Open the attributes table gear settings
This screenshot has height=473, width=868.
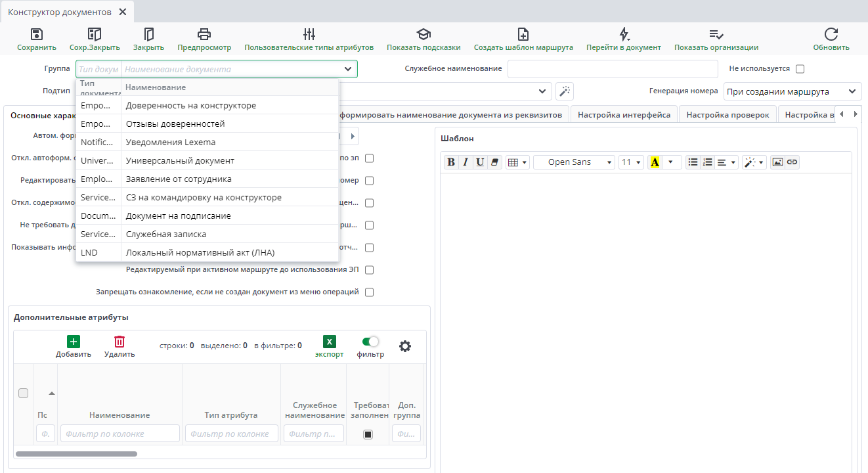pos(405,346)
